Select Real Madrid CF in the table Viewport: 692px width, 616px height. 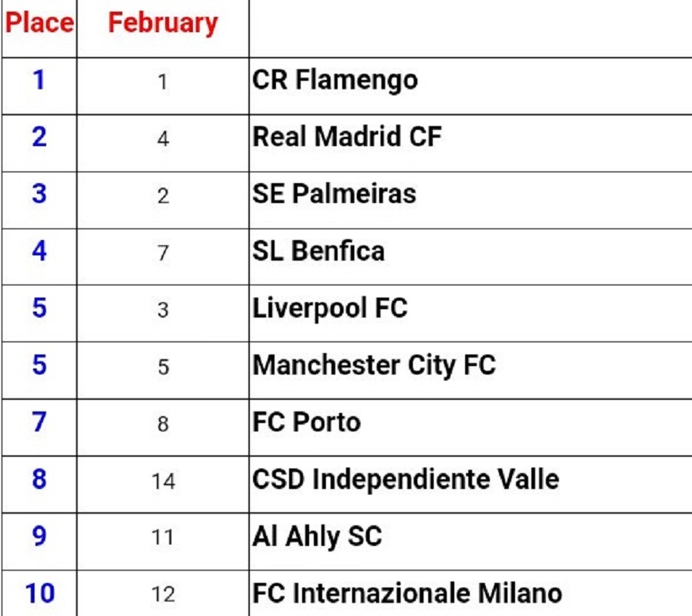coord(348,137)
